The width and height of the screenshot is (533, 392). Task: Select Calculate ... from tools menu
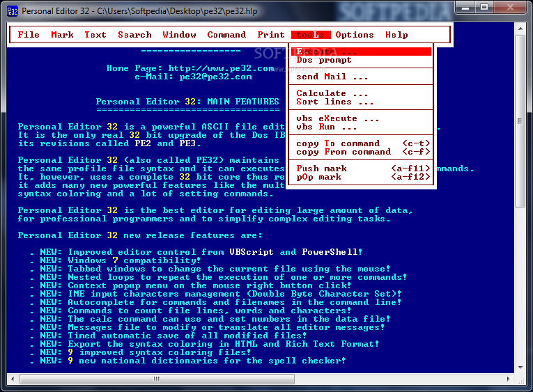(361, 93)
